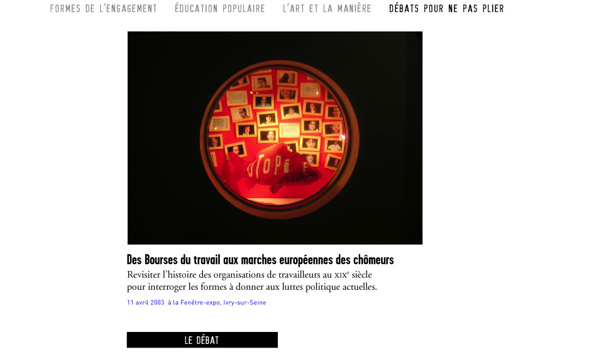The image size is (616, 364).
Task: Click the topmost portrait photo in the porthole
Action: coord(287,78)
